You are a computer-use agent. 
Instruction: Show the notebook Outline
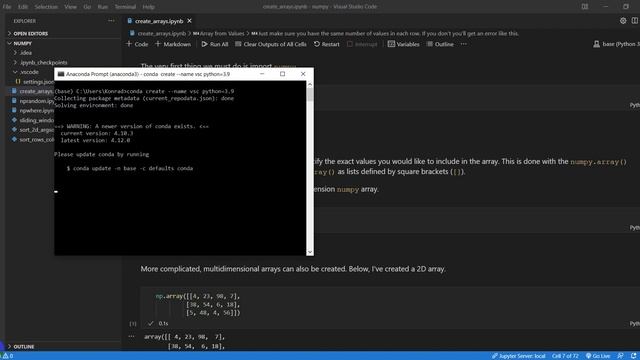pos(440,44)
